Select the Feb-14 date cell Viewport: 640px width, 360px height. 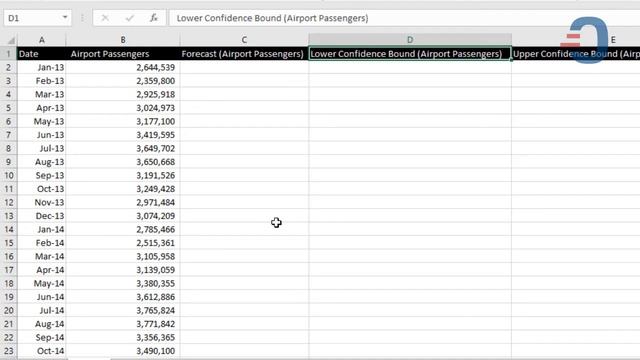tap(41, 242)
